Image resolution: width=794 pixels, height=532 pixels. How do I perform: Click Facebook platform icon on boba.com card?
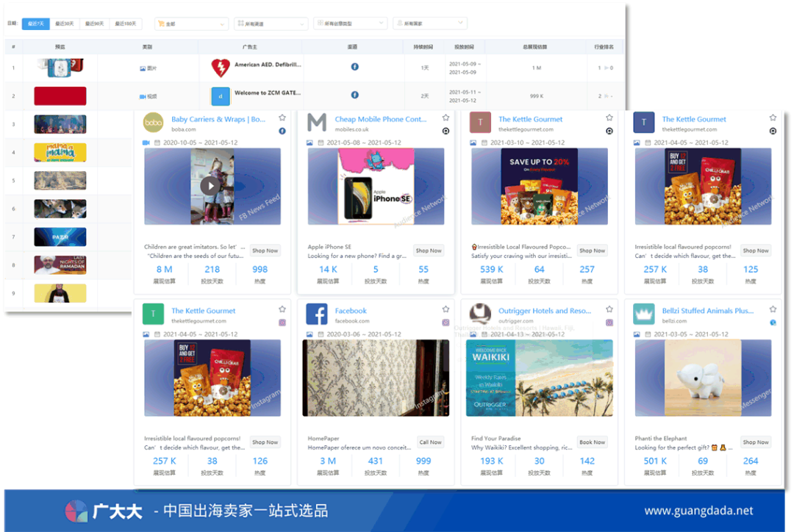point(282,131)
